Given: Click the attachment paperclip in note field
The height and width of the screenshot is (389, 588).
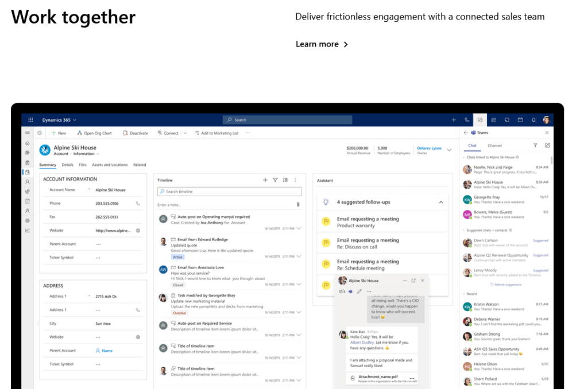Looking at the screenshot, I should (298, 205).
